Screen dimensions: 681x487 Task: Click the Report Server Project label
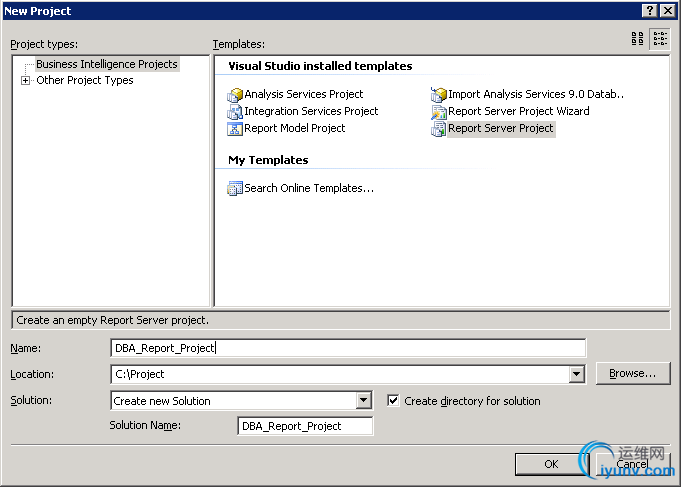click(x=501, y=128)
